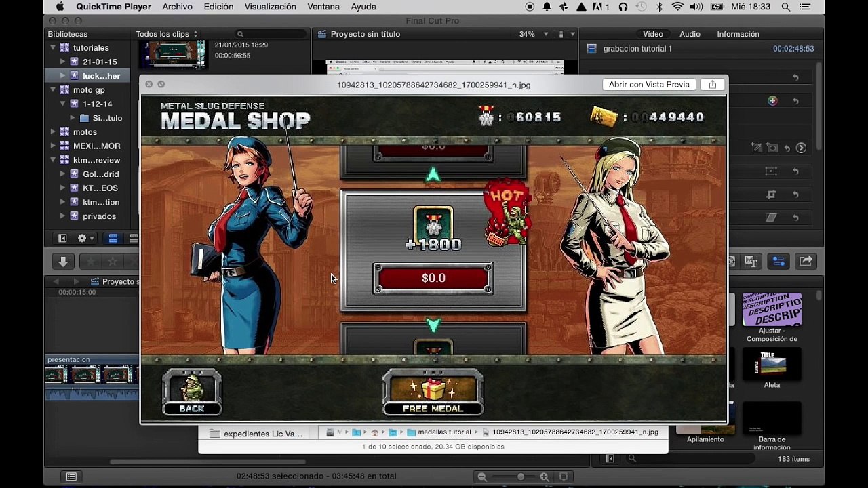The height and width of the screenshot is (488, 868).
Task: Select the Aleta title thumbnail
Action: point(772,365)
